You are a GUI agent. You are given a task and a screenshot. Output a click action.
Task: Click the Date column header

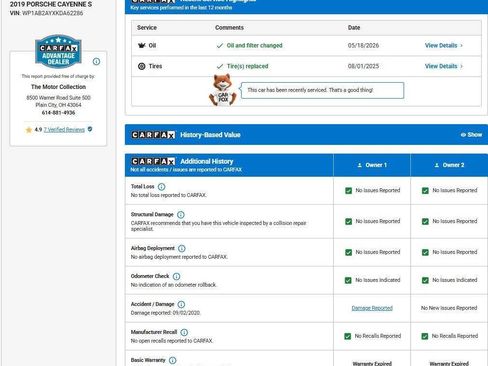coord(354,28)
